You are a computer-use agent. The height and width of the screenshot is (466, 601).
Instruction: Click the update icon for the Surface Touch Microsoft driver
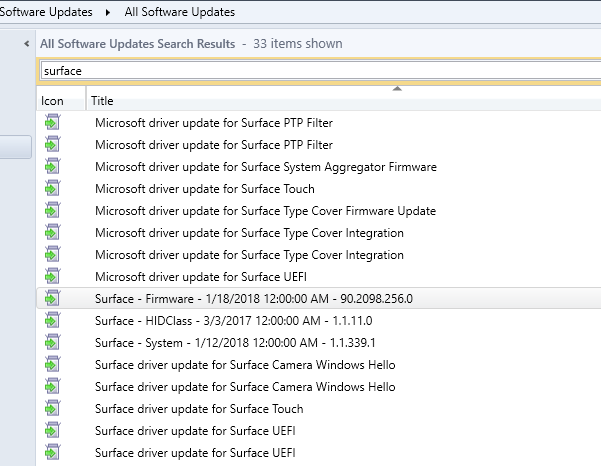click(x=53, y=188)
